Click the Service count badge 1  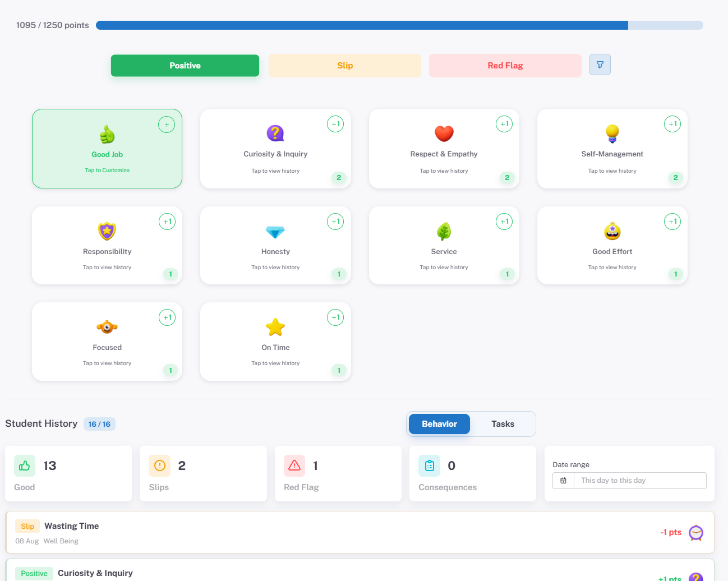tap(508, 274)
